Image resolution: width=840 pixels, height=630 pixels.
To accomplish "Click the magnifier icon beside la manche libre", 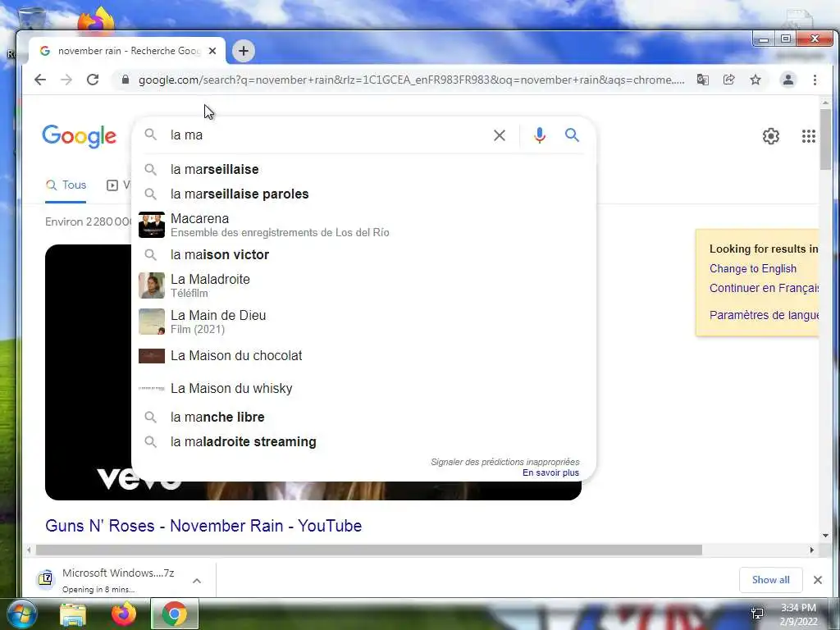I will (151, 417).
